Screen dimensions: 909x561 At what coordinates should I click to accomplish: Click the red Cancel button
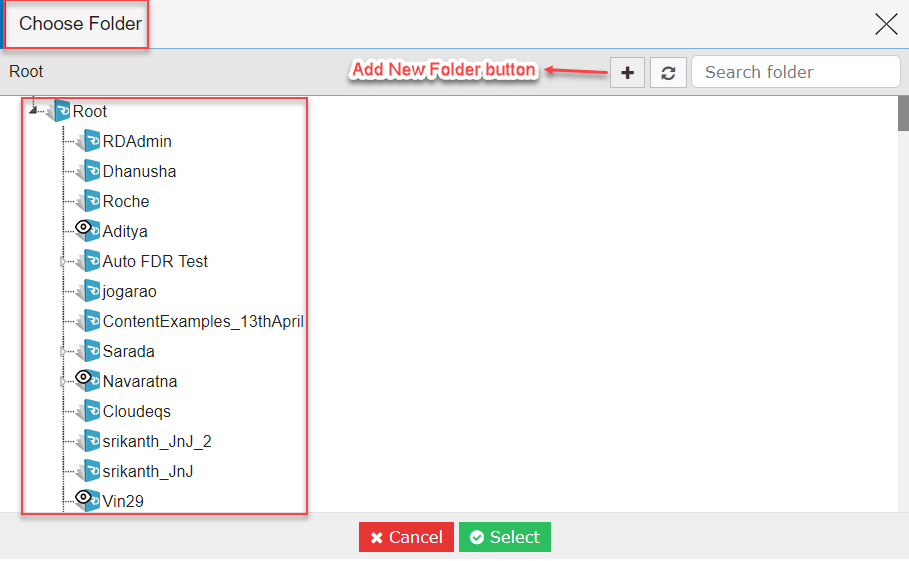tap(406, 537)
